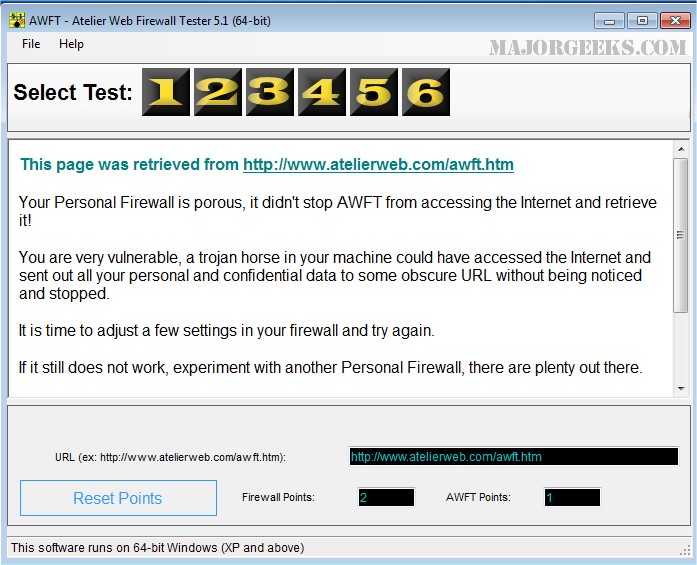This screenshot has height=565, width=697.
Task: Click the 'It is time to adjust' sentence
Action: point(227,331)
